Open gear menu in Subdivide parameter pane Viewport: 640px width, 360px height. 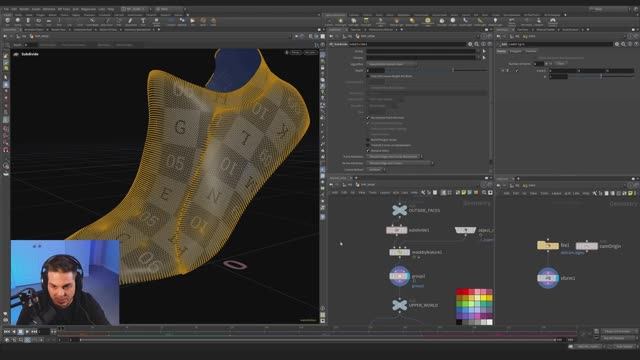(470, 44)
